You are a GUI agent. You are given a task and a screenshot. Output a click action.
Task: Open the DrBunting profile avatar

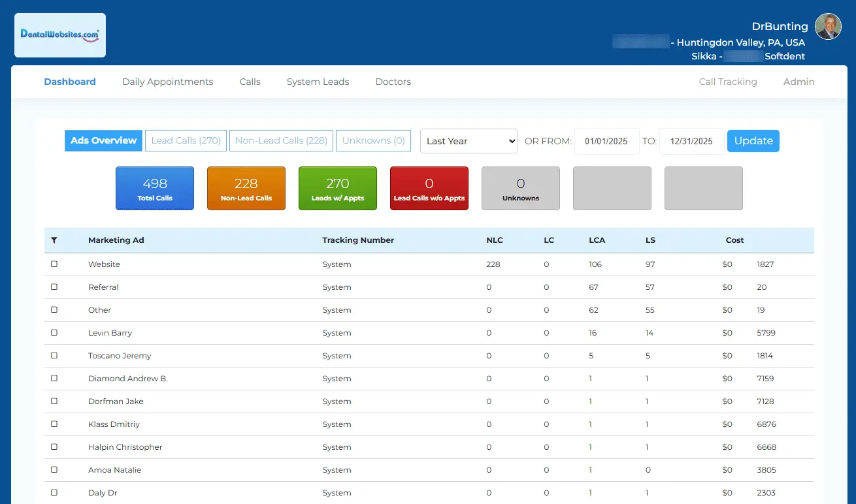click(x=829, y=27)
